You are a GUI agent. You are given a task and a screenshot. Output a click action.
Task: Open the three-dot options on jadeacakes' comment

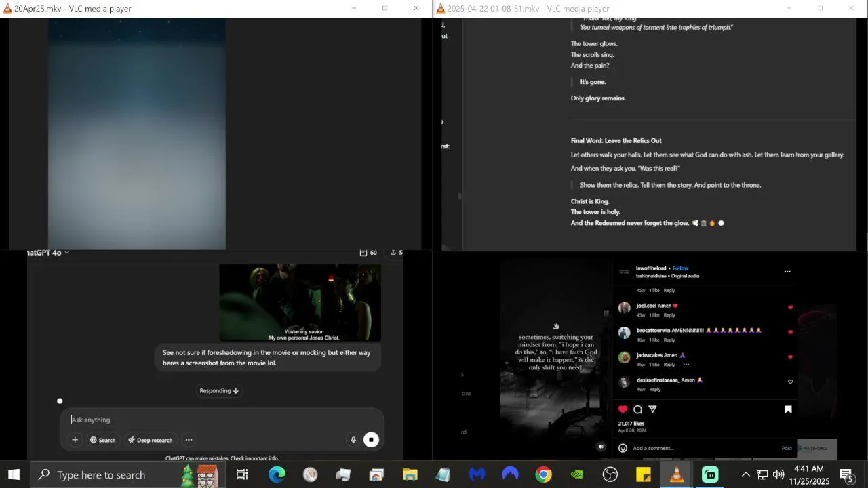coord(686,365)
